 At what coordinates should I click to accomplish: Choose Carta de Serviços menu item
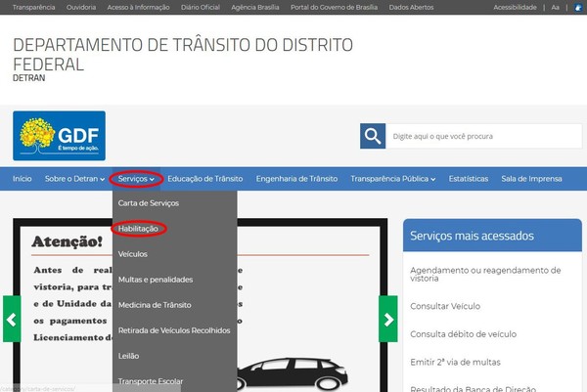click(x=149, y=203)
